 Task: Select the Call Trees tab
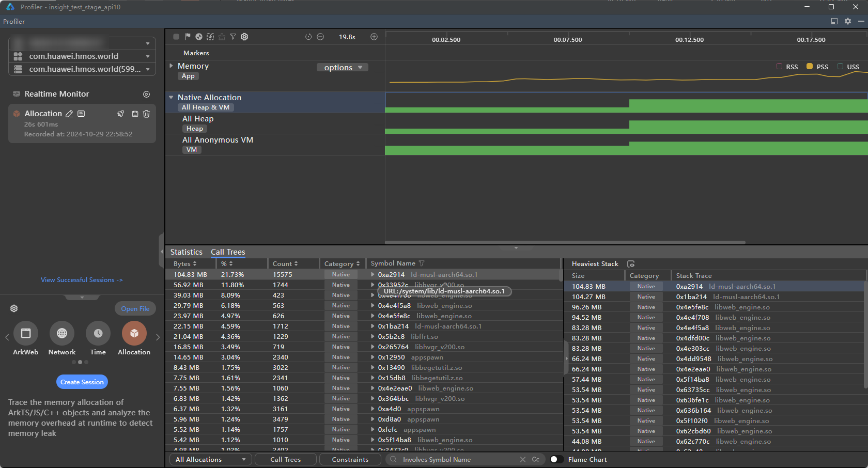tap(228, 252)
